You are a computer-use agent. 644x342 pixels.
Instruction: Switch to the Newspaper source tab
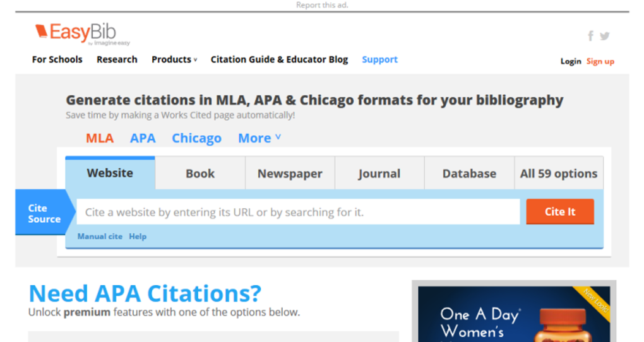290,174
